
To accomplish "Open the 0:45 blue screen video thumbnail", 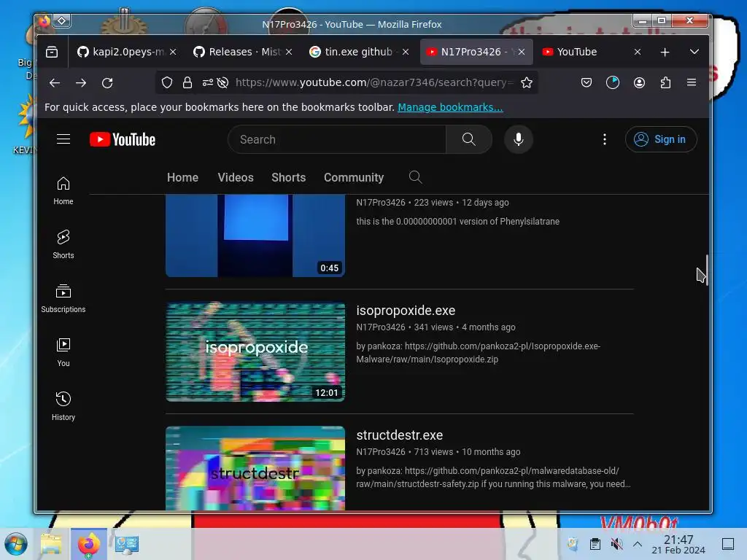I will pos(255,236).
